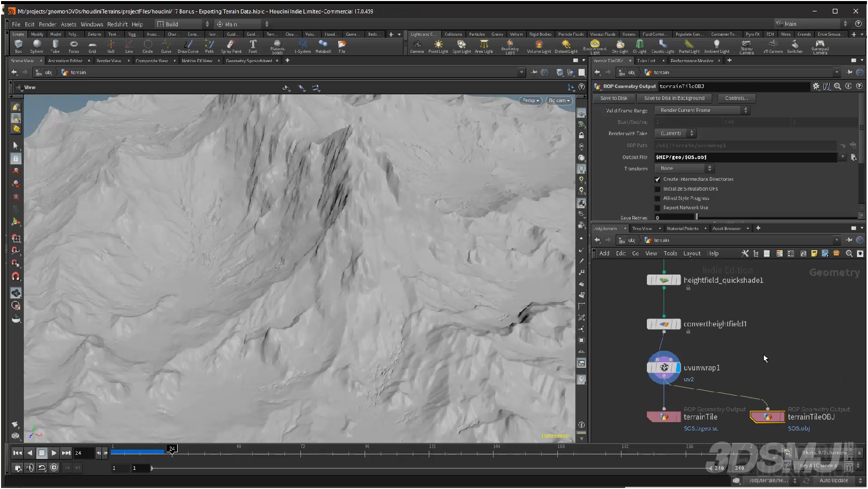Select the Box shelf tool
This screenshot has height=489, width=868.
pos(19,46)
